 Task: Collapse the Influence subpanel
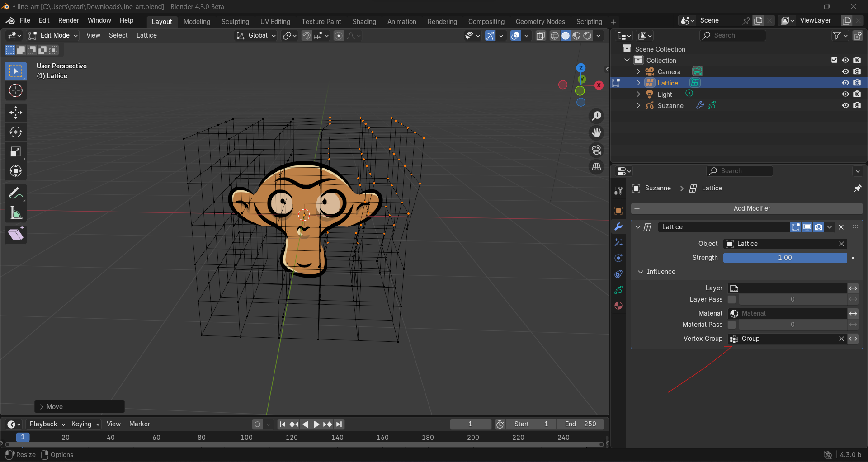[x=640, y=272]
